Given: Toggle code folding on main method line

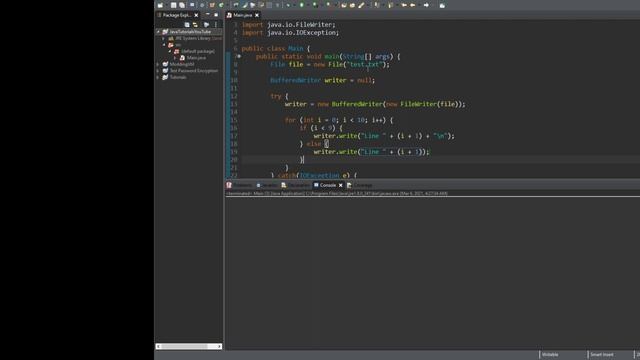Looking at the screenshot, I should pyautogui.click(x=239, y=56).
